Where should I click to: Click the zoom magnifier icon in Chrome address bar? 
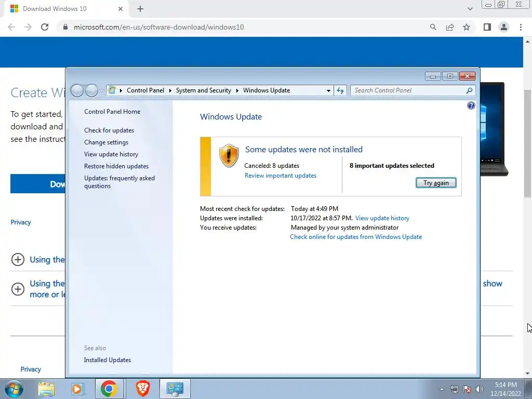(x=433, y=27)
